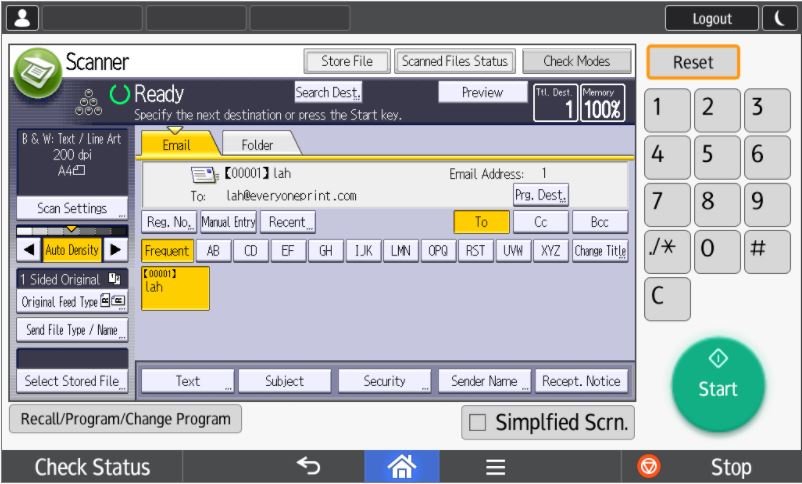Open the hamburger menu icon
The image size is (802, 484).
point(495,467)
